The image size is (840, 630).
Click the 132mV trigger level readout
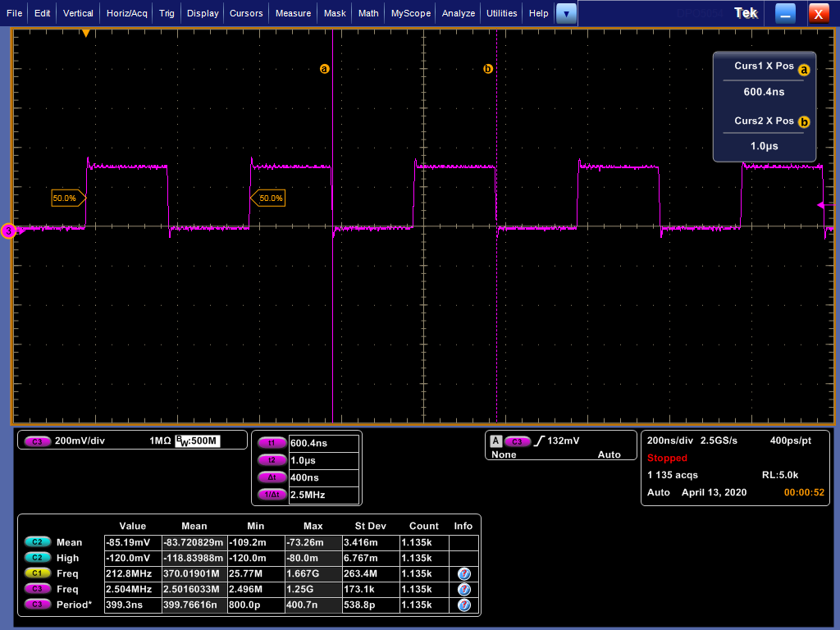(563, 441)
